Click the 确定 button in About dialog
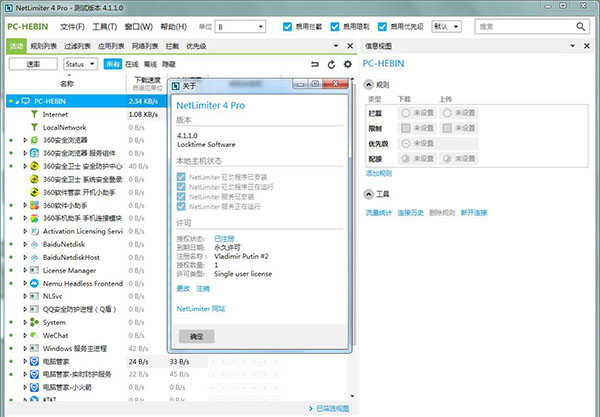This screenshot has height=417, width=600. 197,337
